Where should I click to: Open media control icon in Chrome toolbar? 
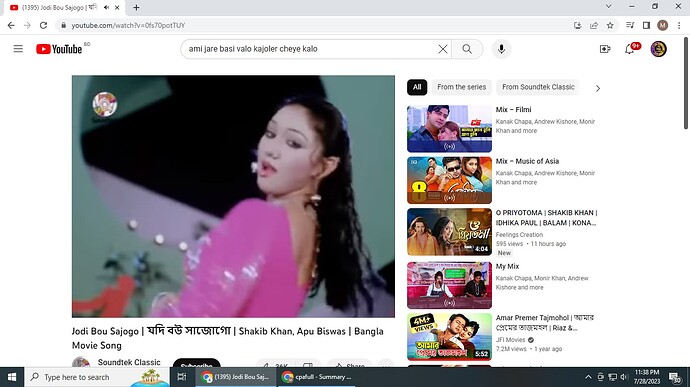630,26
